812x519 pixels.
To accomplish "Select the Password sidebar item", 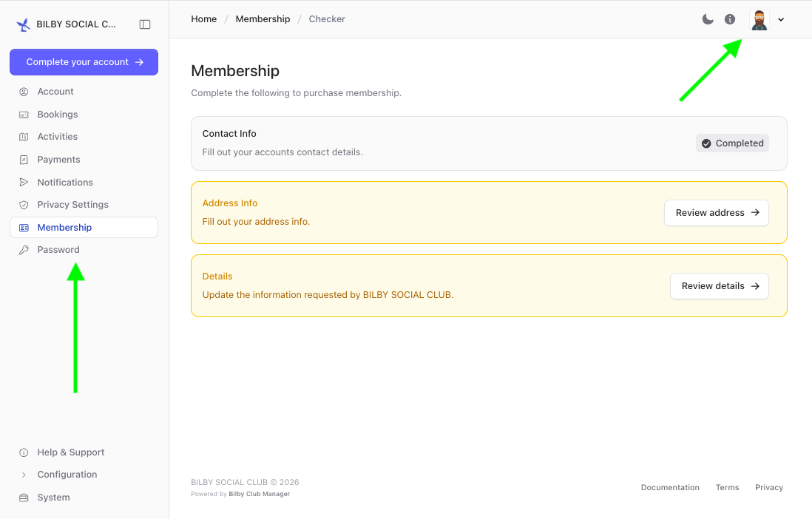I will coord(84,250).
